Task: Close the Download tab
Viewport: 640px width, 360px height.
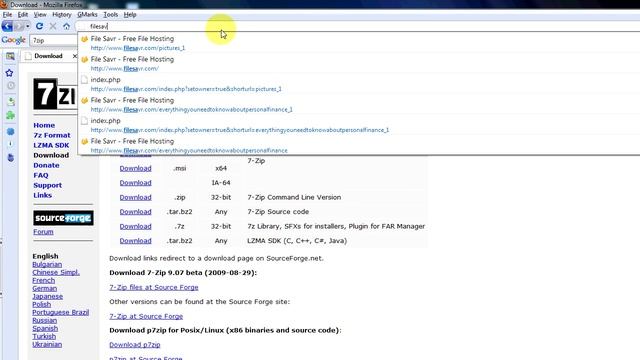Action: point(75,56)
